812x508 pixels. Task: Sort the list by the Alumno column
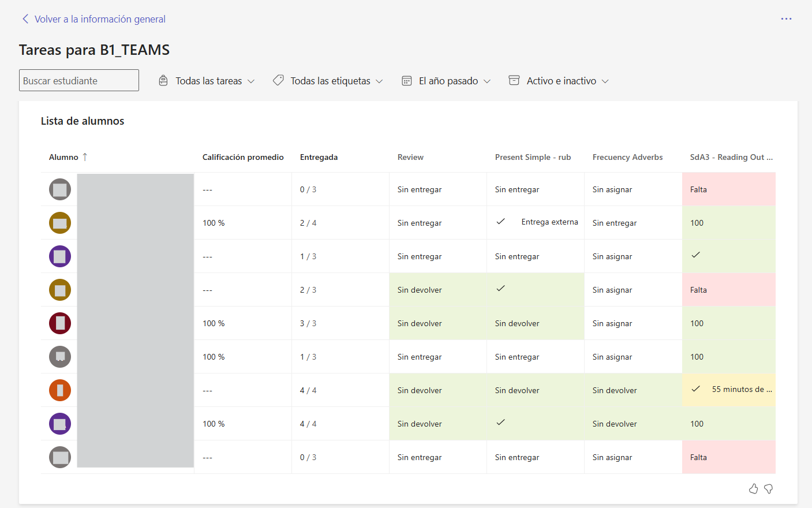click(68, 157)
